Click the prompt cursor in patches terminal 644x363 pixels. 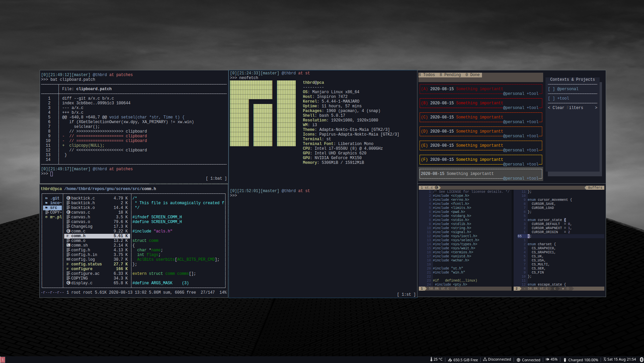click(x=51, y=174)
